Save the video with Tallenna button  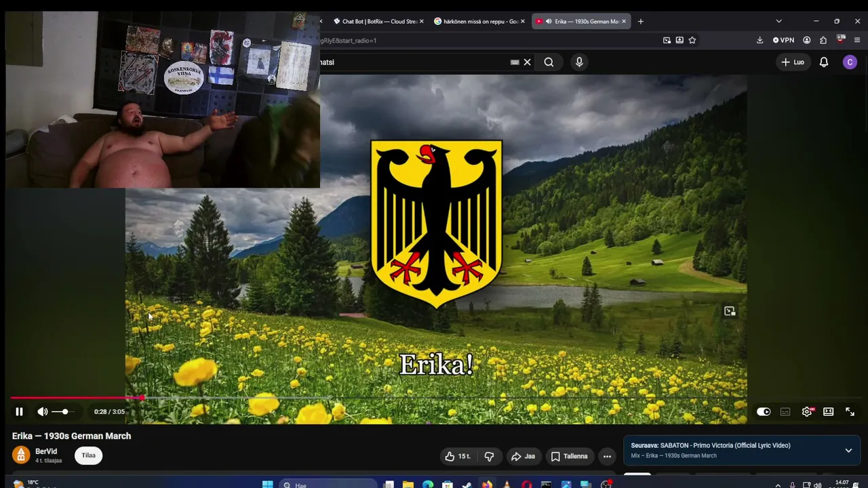point(570,456)
